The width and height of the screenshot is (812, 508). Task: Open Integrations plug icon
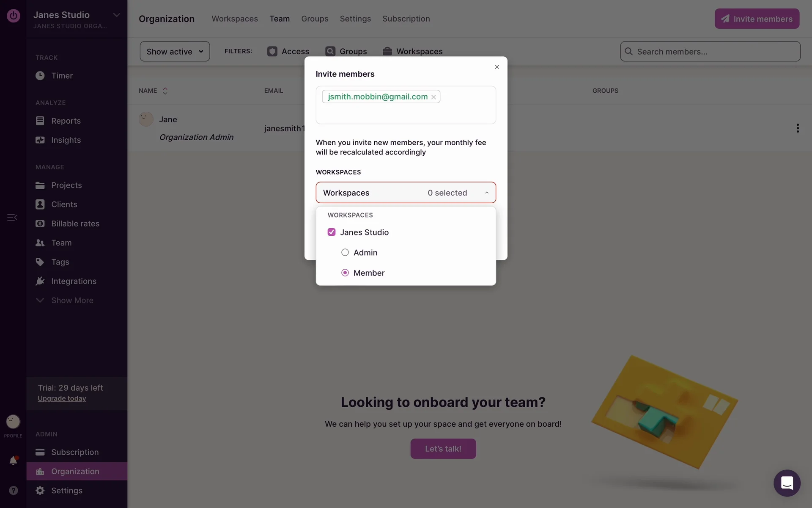[40, 281]
